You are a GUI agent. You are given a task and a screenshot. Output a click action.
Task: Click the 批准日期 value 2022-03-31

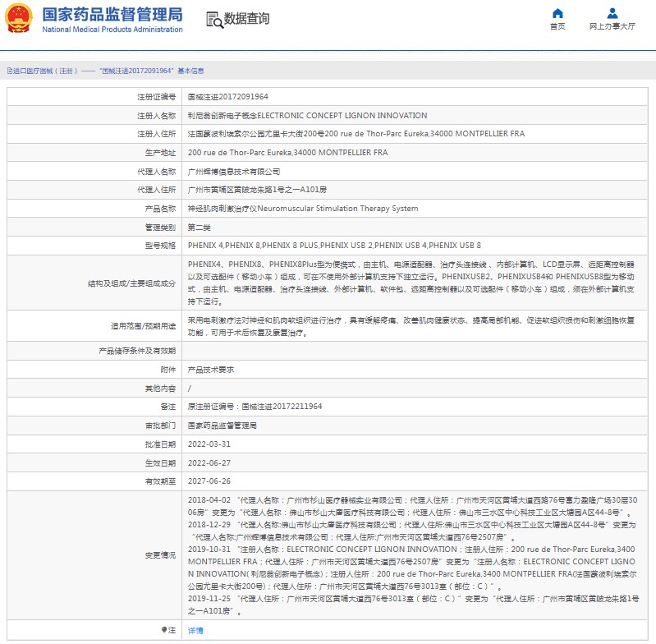click(x=209, y=444)
